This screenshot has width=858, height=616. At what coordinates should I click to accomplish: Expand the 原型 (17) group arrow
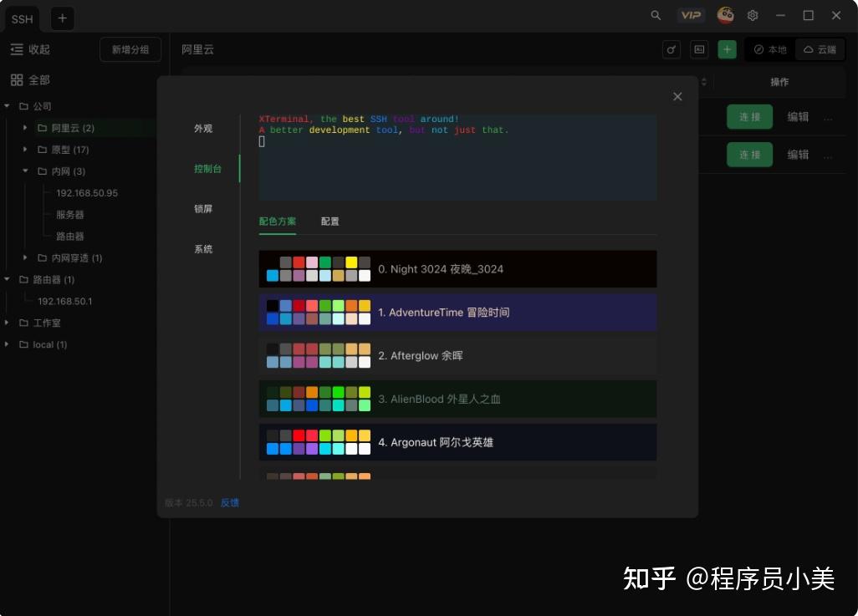coord(25,149)
